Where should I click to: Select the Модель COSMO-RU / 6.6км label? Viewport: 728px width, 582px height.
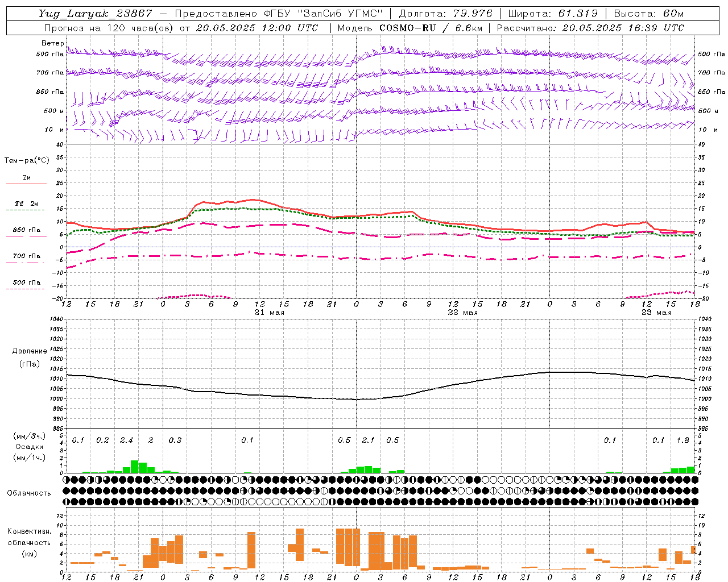[x=410, y=28]
